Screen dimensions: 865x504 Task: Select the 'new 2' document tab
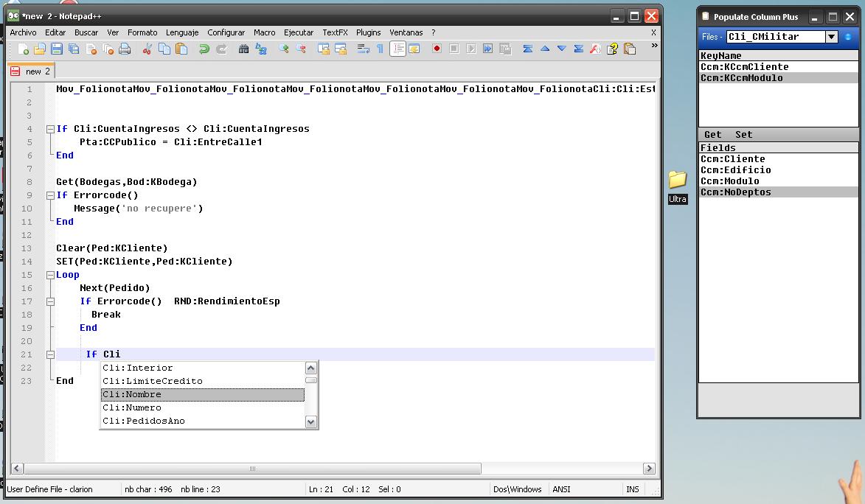point(31,71)
